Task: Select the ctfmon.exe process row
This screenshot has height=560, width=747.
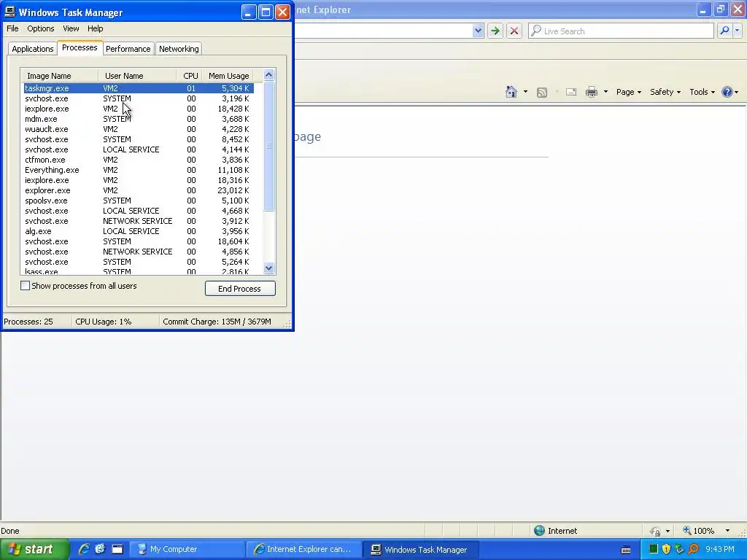Action: (139, 160)
